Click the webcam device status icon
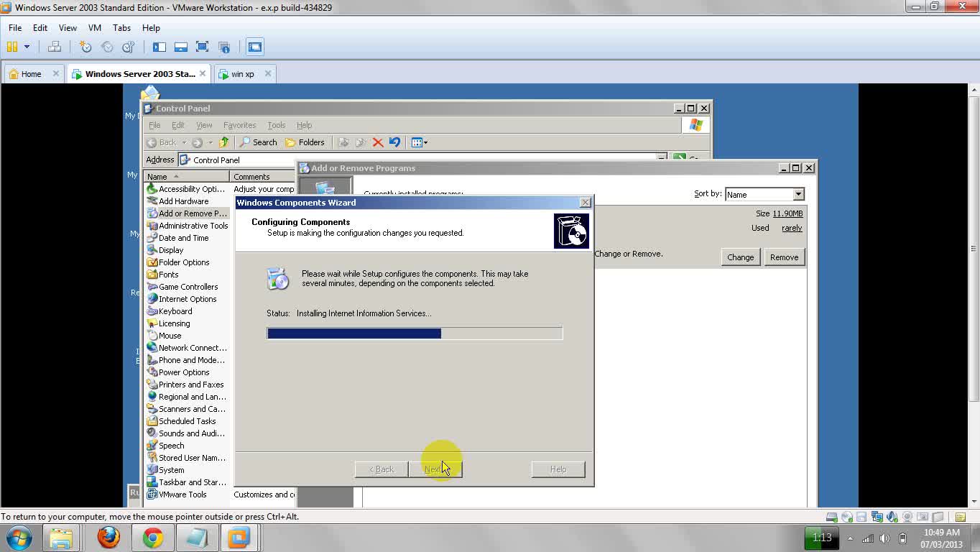This screenshot has width=980, height=552. coord(907,517)
